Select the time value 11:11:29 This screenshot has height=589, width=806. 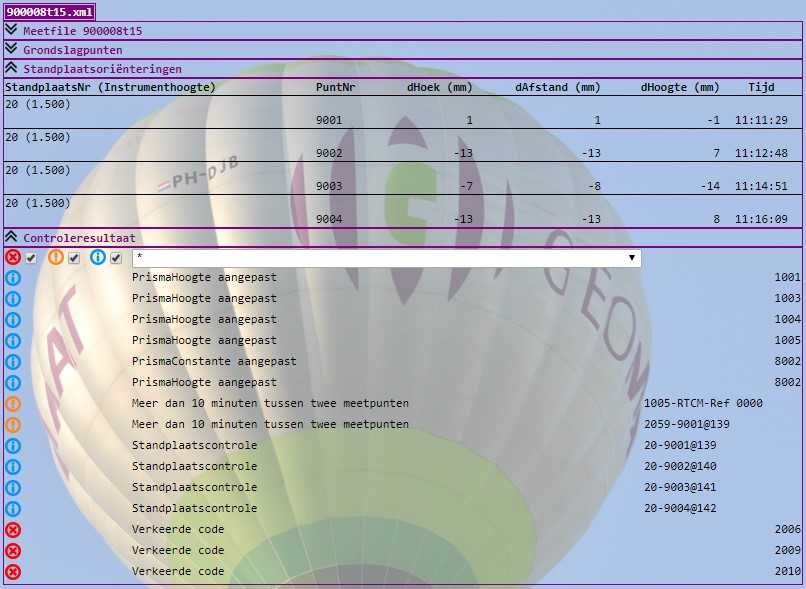click(761, 120)
